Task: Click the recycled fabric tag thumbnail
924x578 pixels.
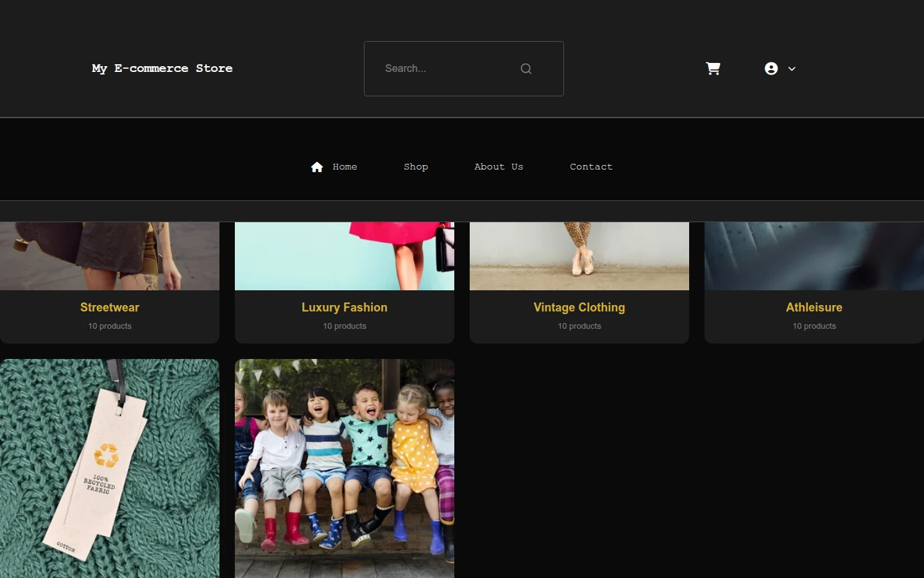Action: 110,468
